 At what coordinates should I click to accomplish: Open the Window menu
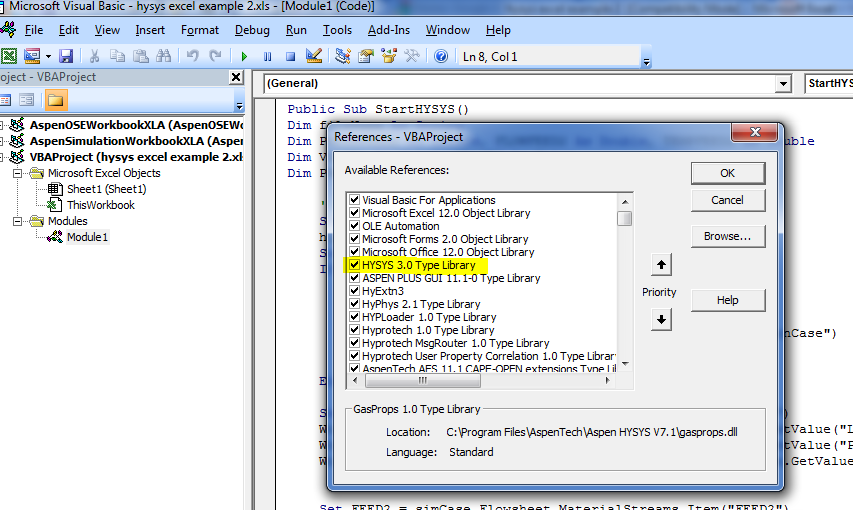click(448, 30)
